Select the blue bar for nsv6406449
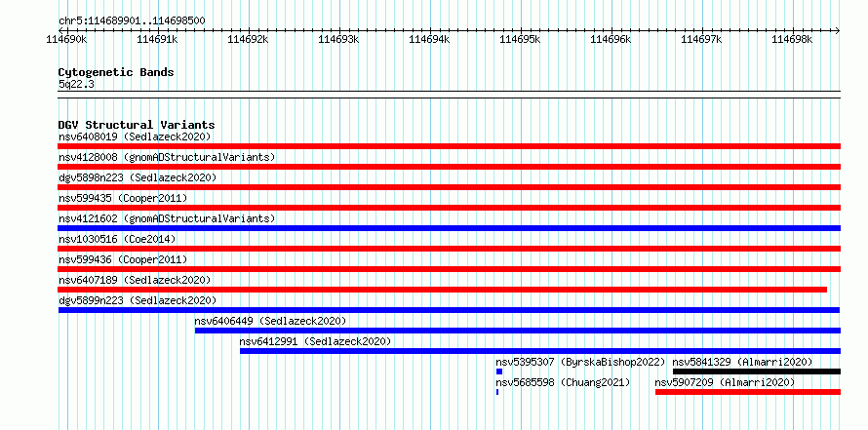The width and height of the screenshot is (868, 430). click(x=518, y=331)
